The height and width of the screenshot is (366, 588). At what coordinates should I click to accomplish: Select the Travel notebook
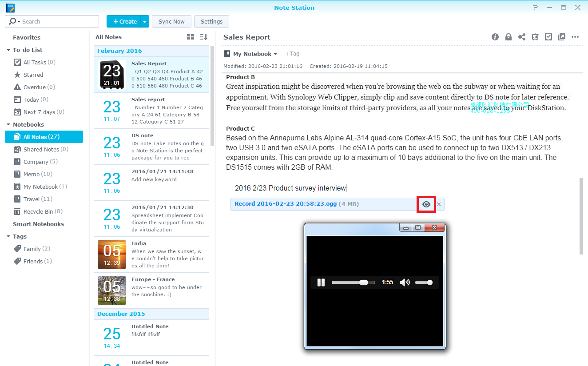click(x=38, y=199)
